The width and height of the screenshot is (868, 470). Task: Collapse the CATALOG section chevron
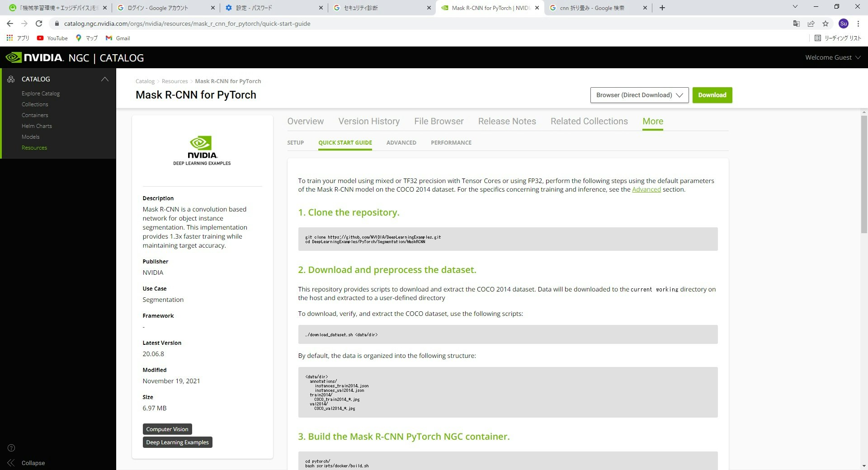(105, 79)
